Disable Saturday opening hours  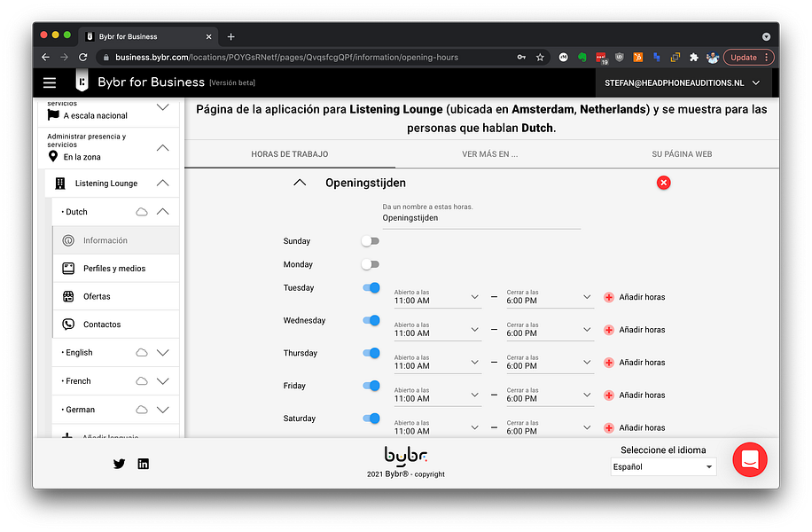click(371, 418)
